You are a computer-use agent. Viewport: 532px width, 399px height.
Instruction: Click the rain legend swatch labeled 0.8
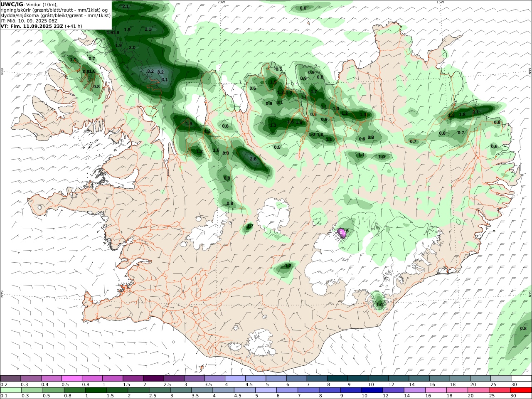(x=75, y=390)
